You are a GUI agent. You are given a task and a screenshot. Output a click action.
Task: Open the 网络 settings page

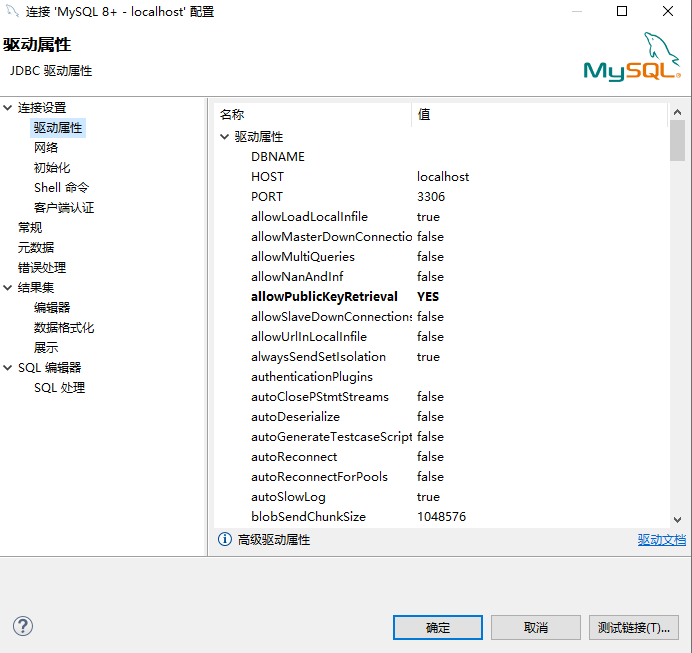coord(46,148)
